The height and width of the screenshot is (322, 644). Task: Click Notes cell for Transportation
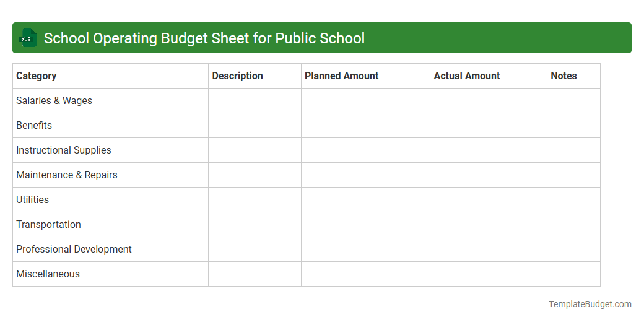[x=574, y=224]
